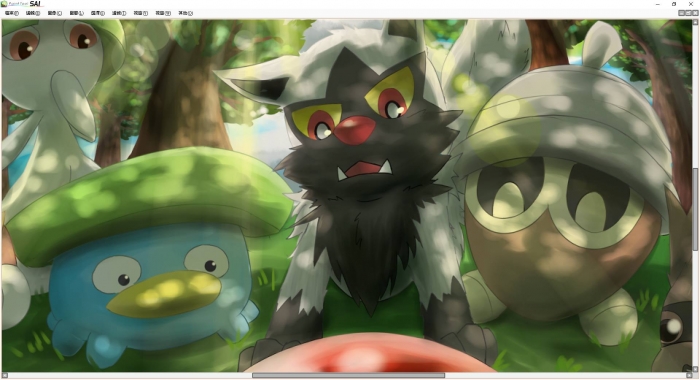Restore down the SAI application window
The height and width of the screenshot is (380, 700).
click(x=674, y=4)
